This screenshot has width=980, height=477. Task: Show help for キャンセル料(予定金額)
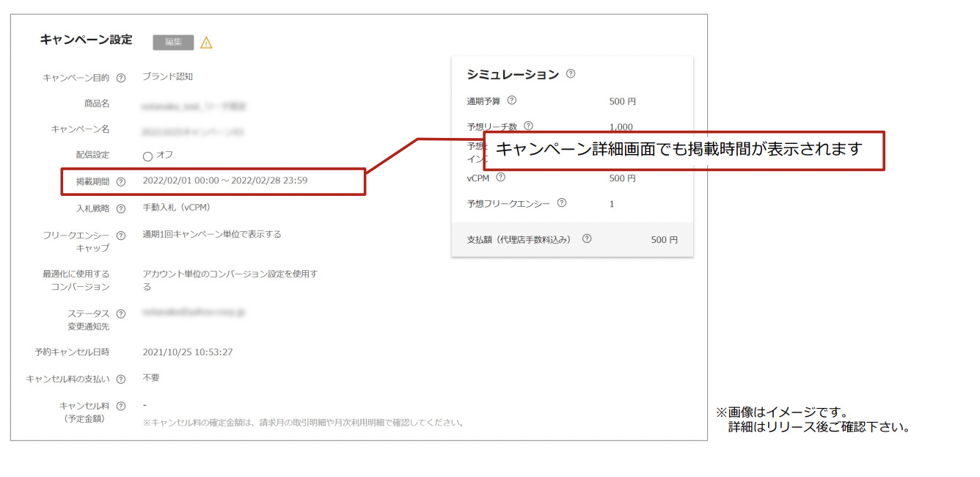click(x=121, y=406)
